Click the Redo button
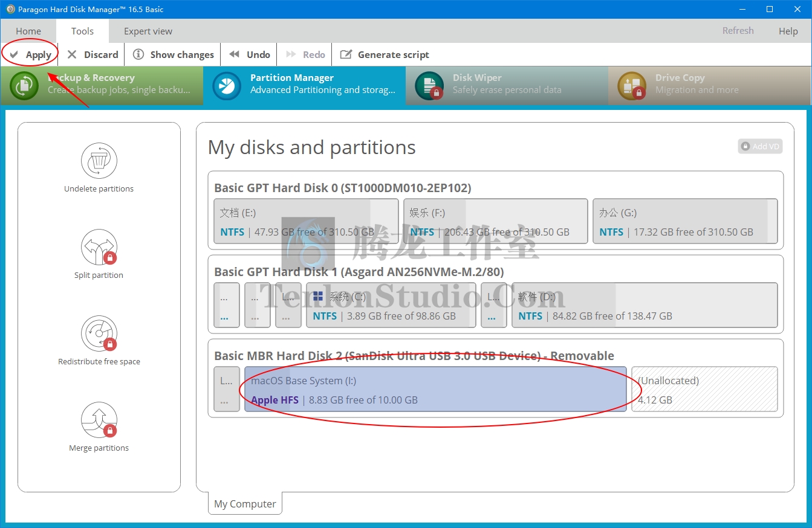812x528 pixels. click(305, 54)
